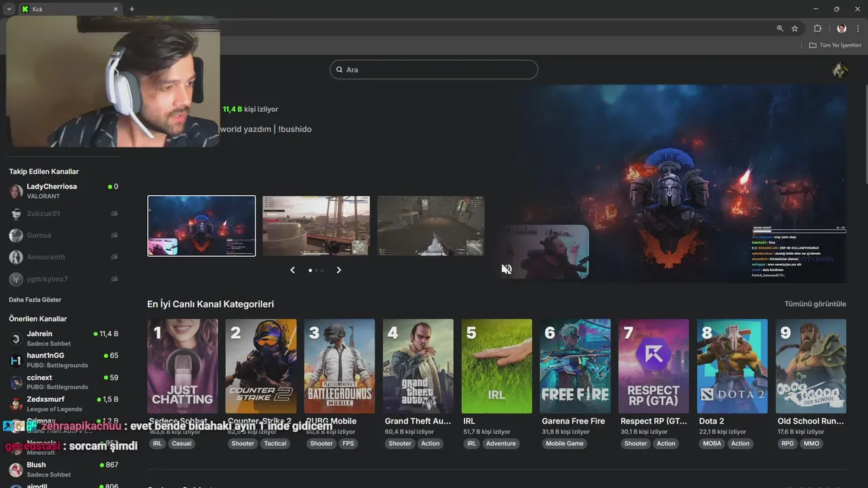Open Chrome three-dot menu
The height and width of the screenshot is (488, 868).
pos(858,28)
